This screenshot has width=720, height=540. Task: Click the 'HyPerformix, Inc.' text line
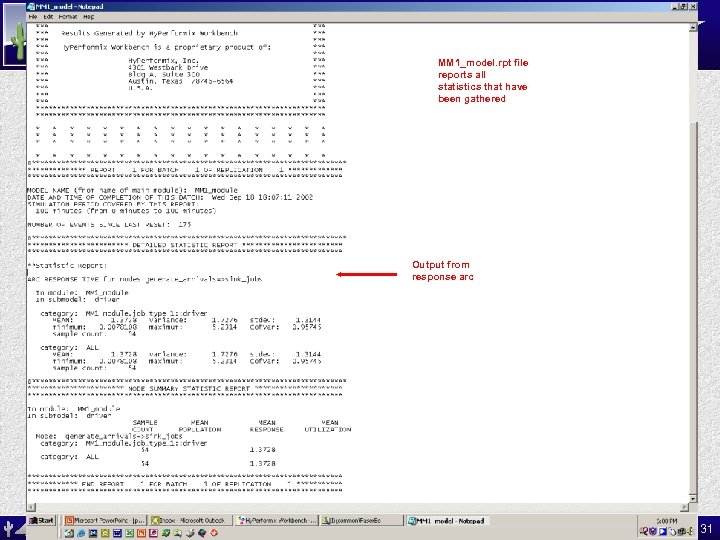[163, 60]
